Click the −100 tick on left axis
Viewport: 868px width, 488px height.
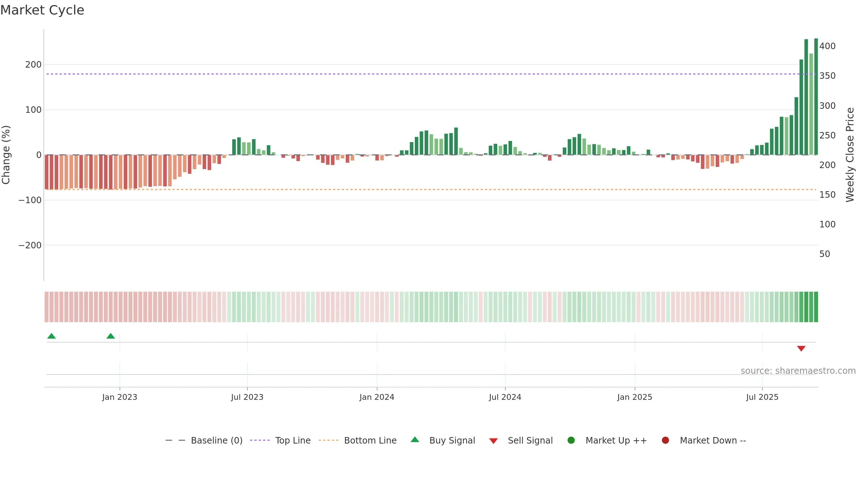[30, 200]
